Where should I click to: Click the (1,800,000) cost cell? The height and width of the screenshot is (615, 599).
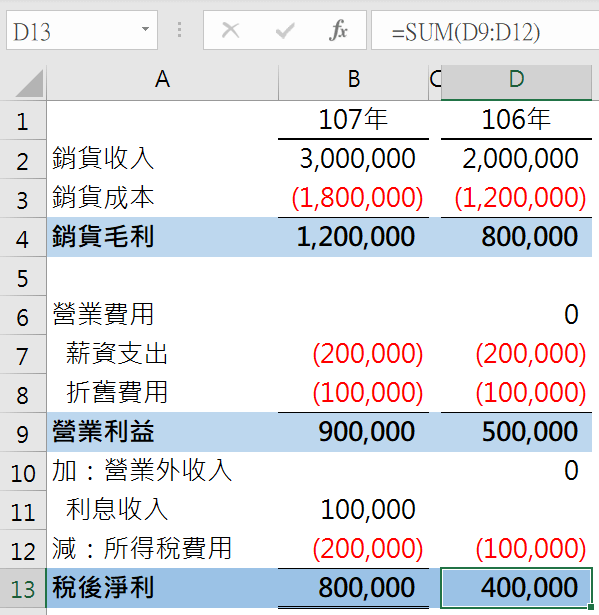click(353, 198)
